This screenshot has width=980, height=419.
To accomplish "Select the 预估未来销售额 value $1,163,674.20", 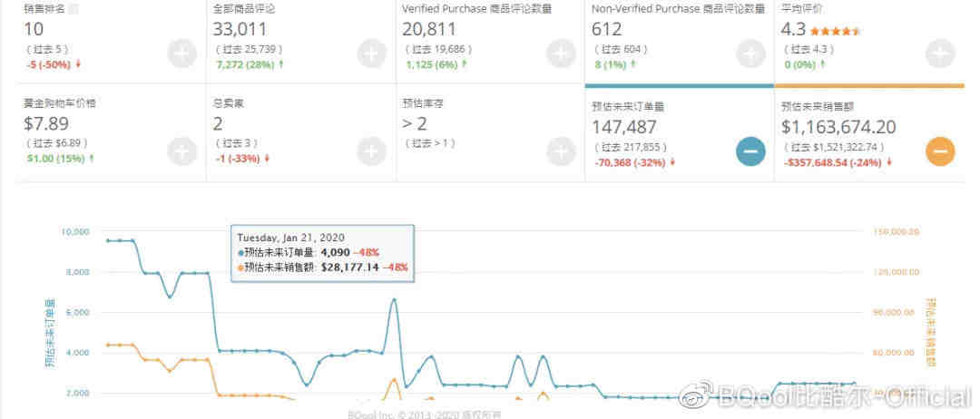I will [838, 127].
